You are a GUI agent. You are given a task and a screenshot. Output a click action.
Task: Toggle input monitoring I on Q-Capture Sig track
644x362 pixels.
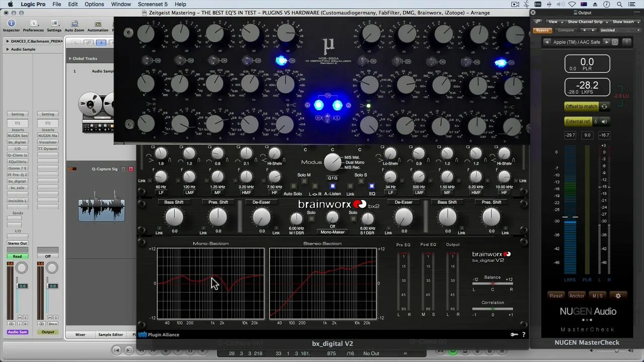[x=122, y=169]
